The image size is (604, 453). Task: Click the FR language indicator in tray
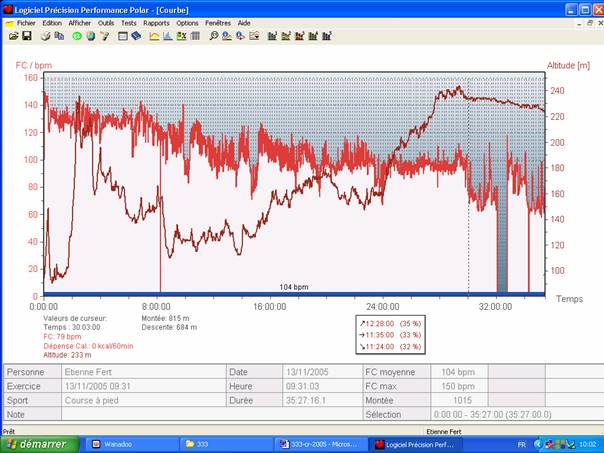521,444
